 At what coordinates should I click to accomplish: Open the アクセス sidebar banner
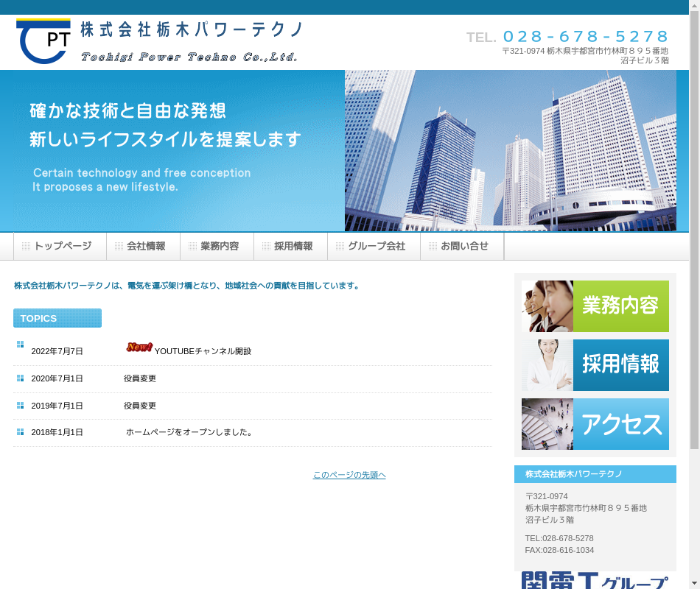click(595, 424)
